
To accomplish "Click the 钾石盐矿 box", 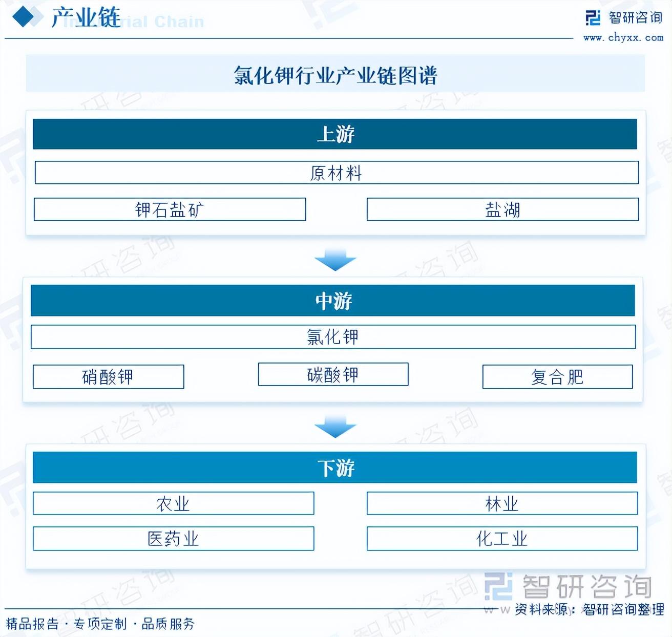I will [170, 209].
